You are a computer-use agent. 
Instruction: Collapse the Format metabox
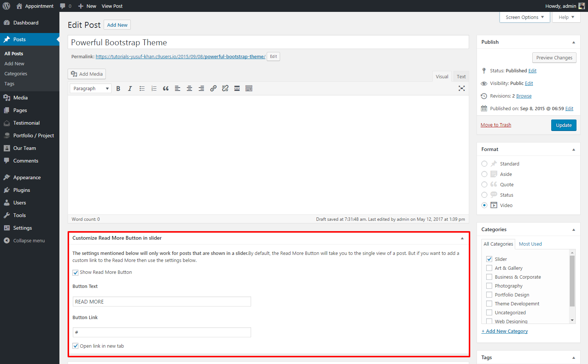[574, 150]
